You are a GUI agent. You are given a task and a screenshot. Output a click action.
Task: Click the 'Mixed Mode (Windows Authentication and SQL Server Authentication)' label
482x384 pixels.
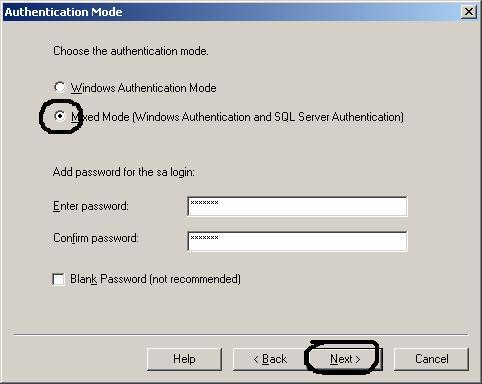click(x=237, y=117)
